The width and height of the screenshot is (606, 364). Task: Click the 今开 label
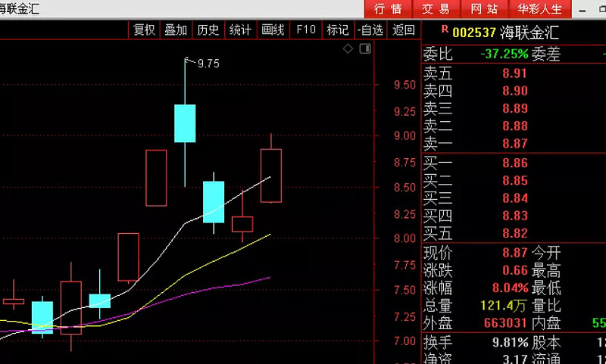click(x=545, y=253)
